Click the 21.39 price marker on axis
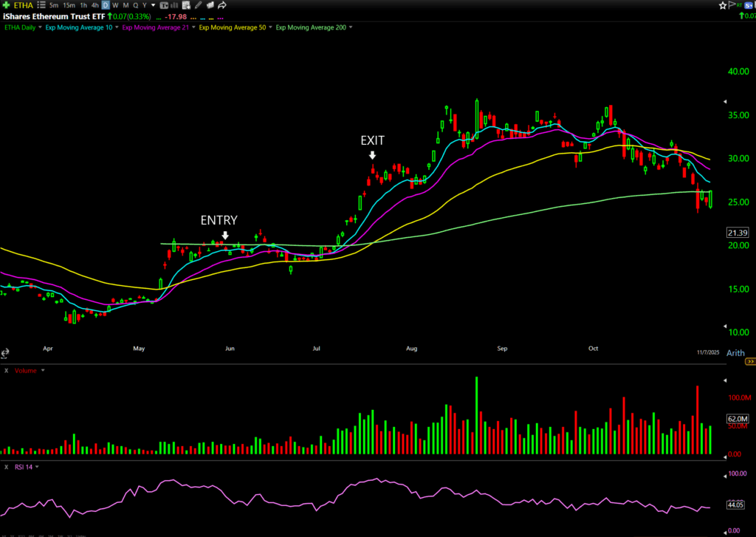The width and height of the screenshot is (756, 537). coord(738,233)
